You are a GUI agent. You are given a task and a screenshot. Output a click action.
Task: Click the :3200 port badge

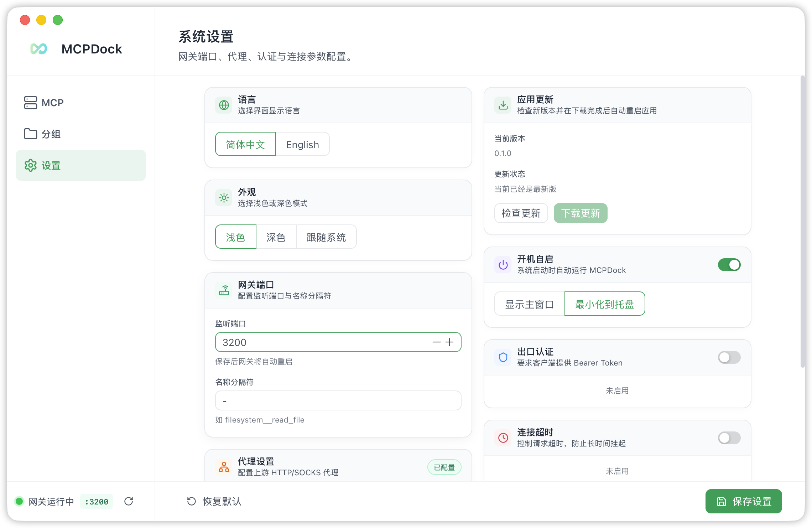[x=97, y=501]
